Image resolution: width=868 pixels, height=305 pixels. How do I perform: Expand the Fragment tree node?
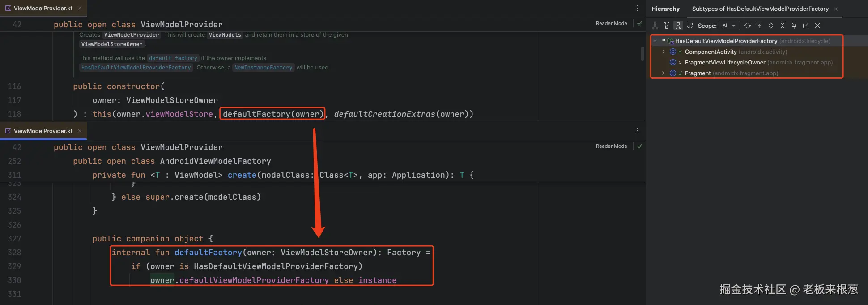(x=664, y=73)
